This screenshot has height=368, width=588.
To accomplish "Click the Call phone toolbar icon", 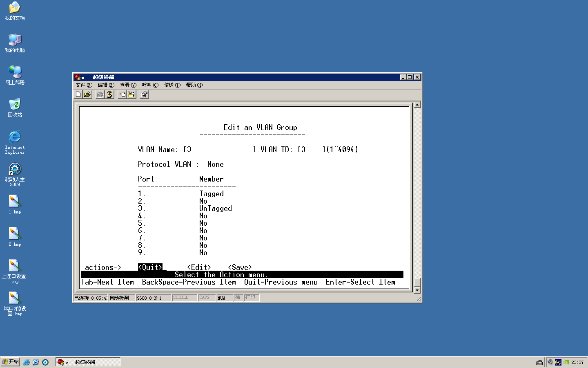I will click(100, 94).
